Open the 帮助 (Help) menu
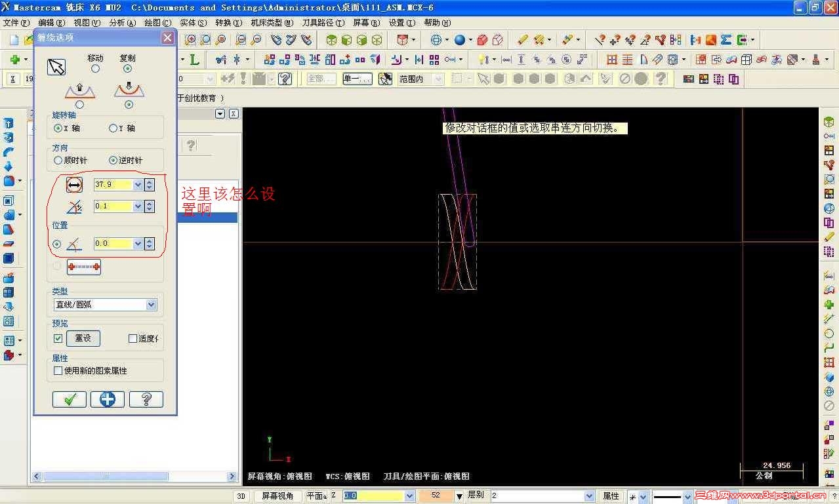The image size is (839, 504). tap(437, 22)
